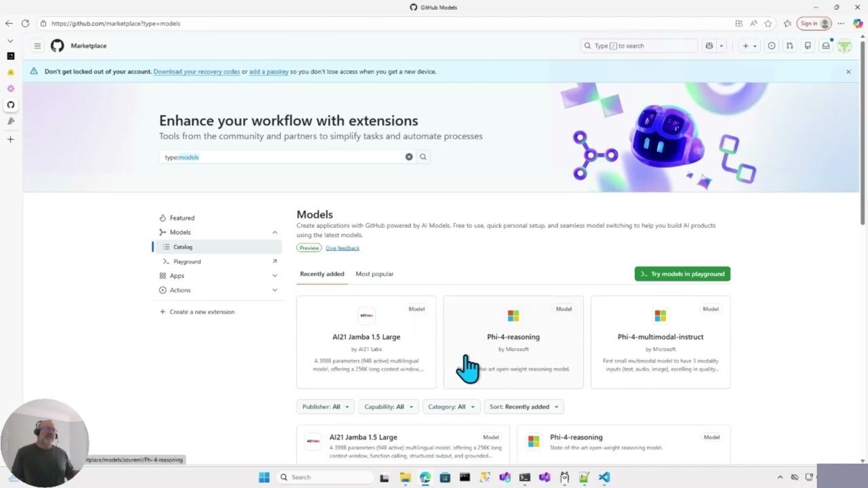Open the Give feedback link
Viewport: 868px width, 488px height.
pos(342,248)
